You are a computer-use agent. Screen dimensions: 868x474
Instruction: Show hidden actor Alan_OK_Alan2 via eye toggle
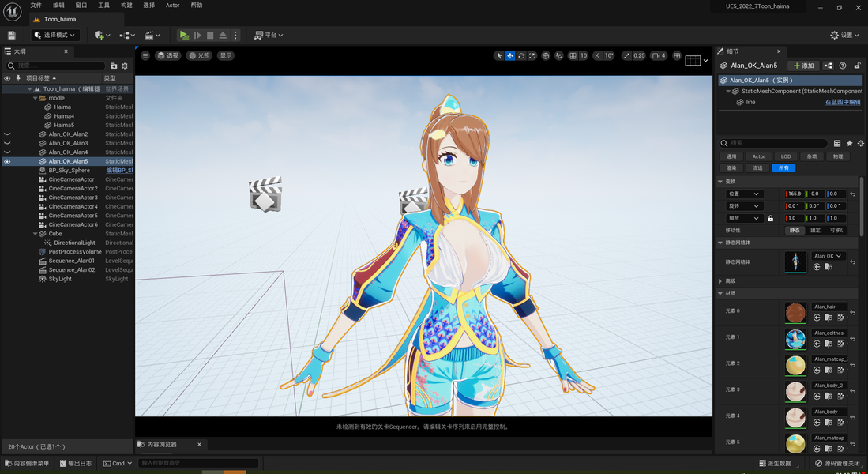7,134
